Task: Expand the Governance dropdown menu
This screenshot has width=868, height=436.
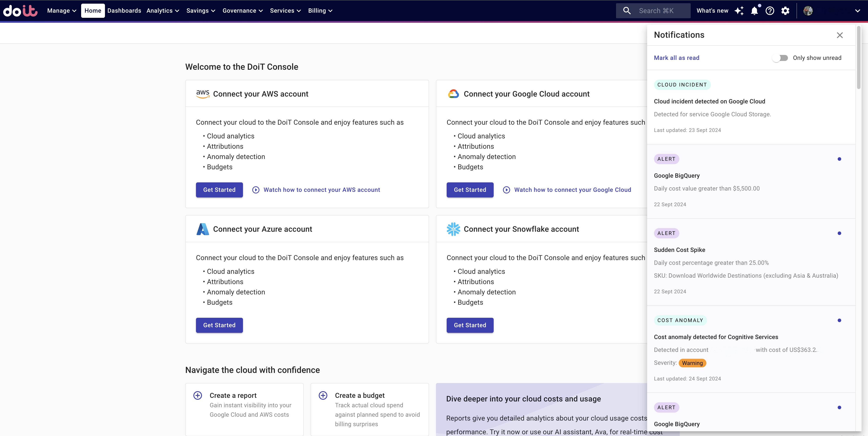Action: pyautogui.click(x=243, y=11)
